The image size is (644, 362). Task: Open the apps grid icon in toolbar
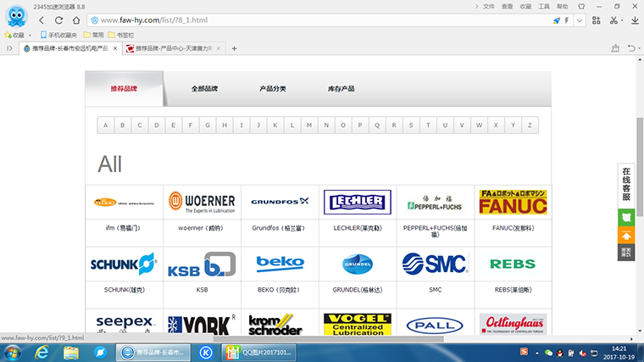(x=597, y=20)
